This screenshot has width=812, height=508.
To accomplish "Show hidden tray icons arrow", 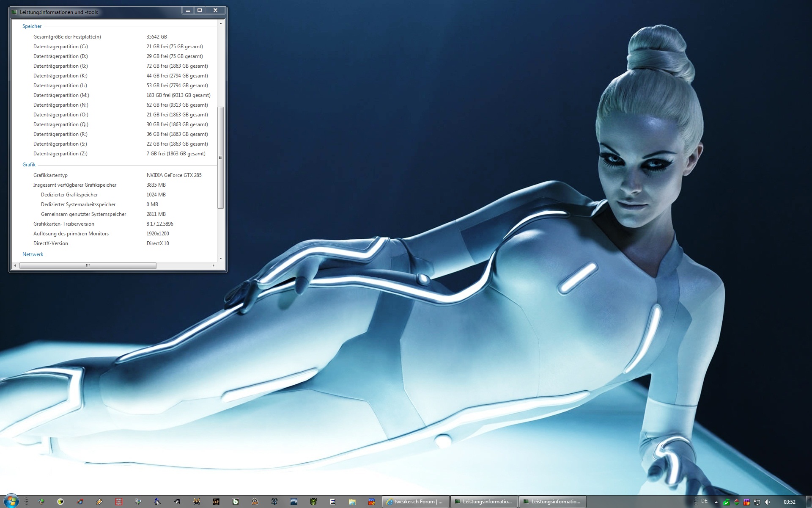I will tap(716, 502).
